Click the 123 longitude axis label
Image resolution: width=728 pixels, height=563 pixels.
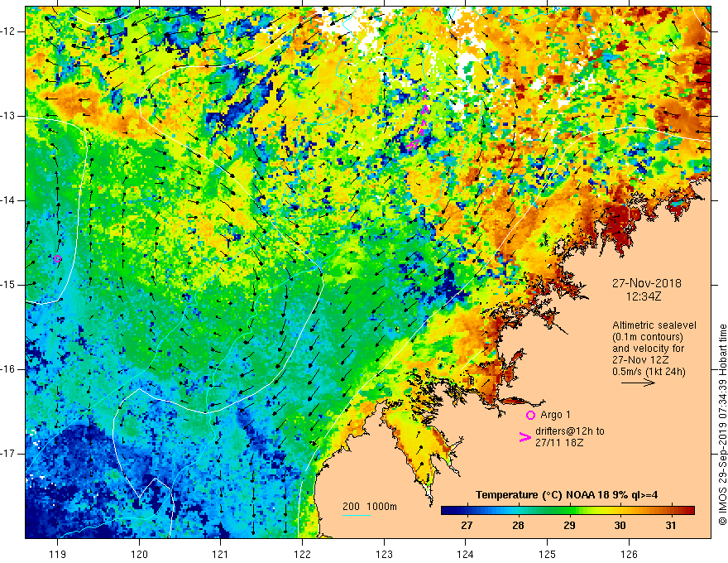pyautogui.click(x=384, y=554)
